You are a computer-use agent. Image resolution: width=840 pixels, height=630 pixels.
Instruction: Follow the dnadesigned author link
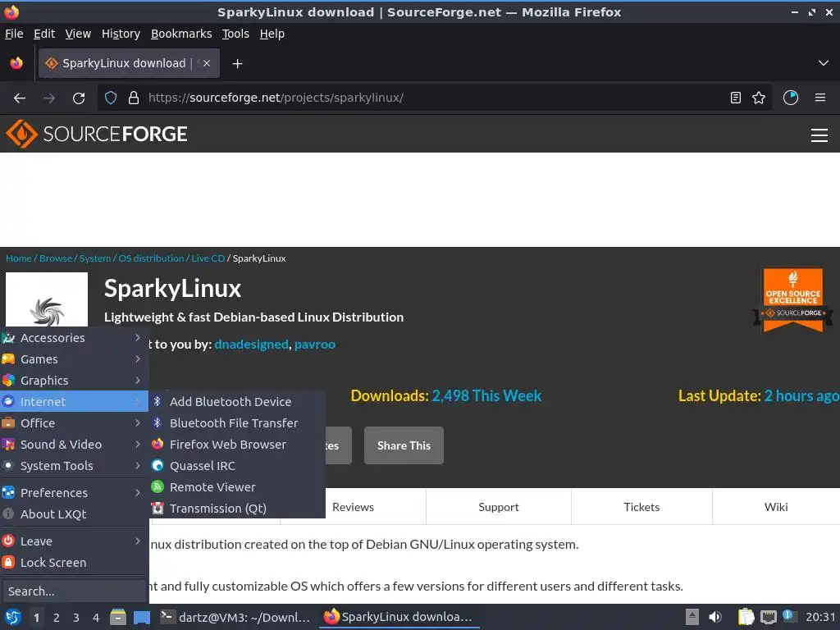pos(251,345)
